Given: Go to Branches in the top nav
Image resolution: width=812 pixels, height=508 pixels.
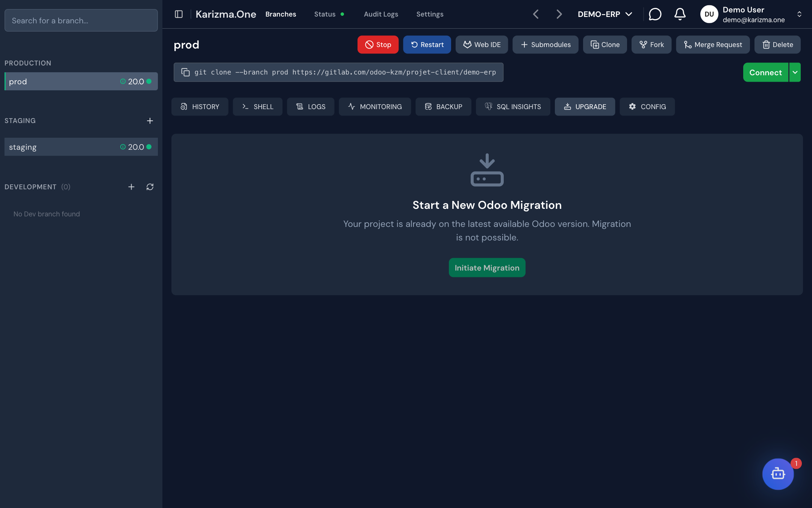Looking at the screenshot, I should pyautogui.click(x=281, y=14).
